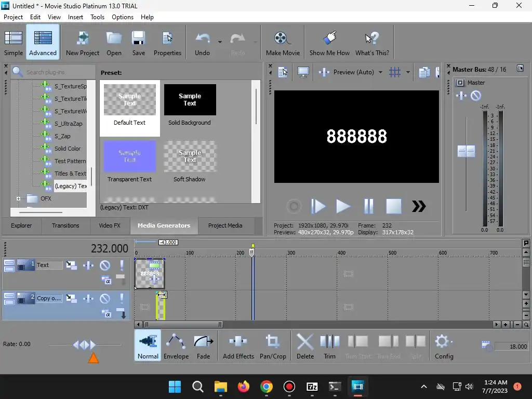Create a New Project
The width and height of the screenshot is (532, 399).
tap(83, 43)
